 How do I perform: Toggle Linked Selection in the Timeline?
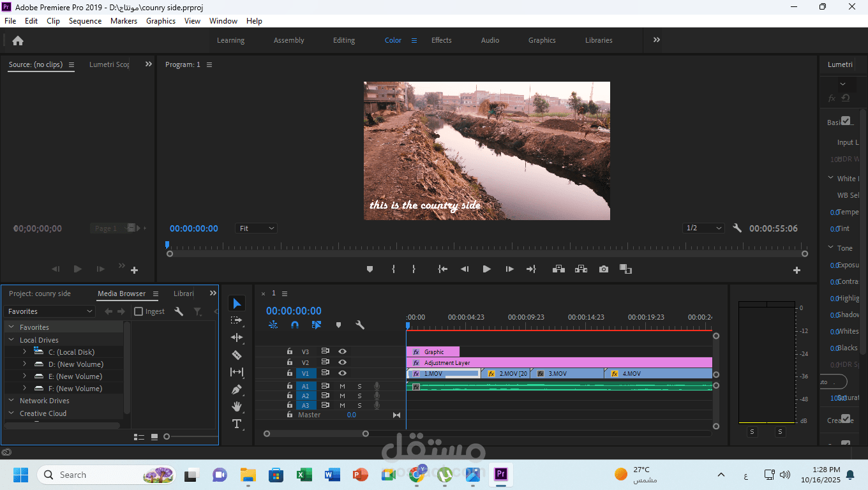coord(317,325)
